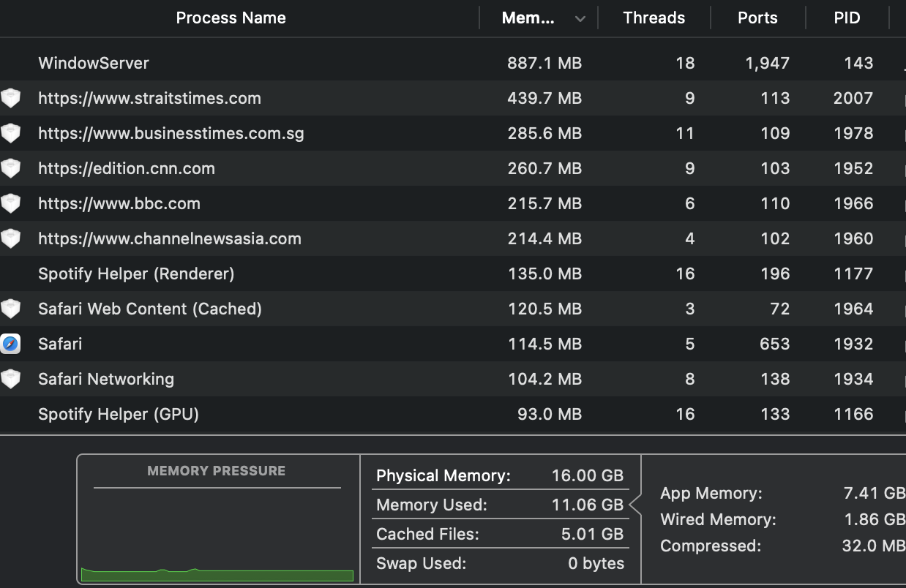906x588 pixels.
Task: Click the Memory Used 11.06 GB value
Action: [x=588, y=505]
